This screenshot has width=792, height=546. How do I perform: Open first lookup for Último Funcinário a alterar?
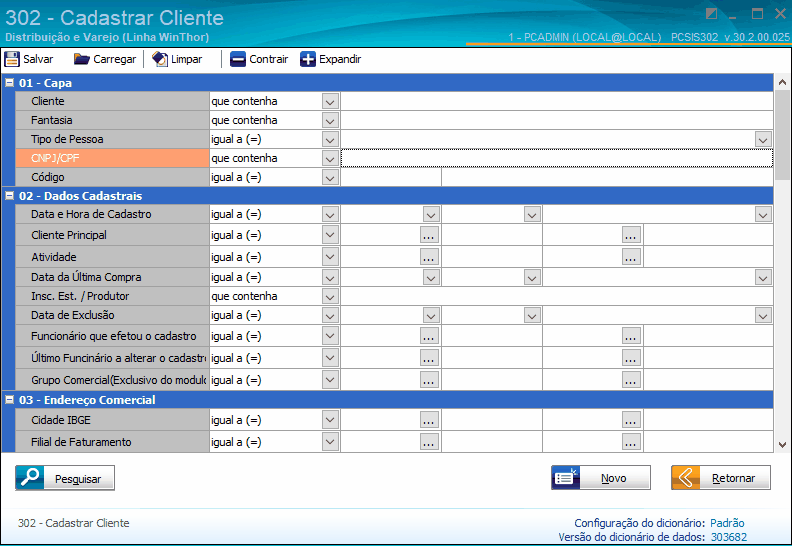pos(429,358)
